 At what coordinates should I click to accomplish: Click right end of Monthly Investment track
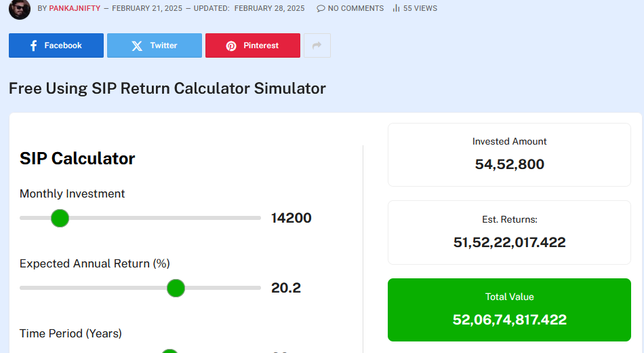click(x=258, y=218)
